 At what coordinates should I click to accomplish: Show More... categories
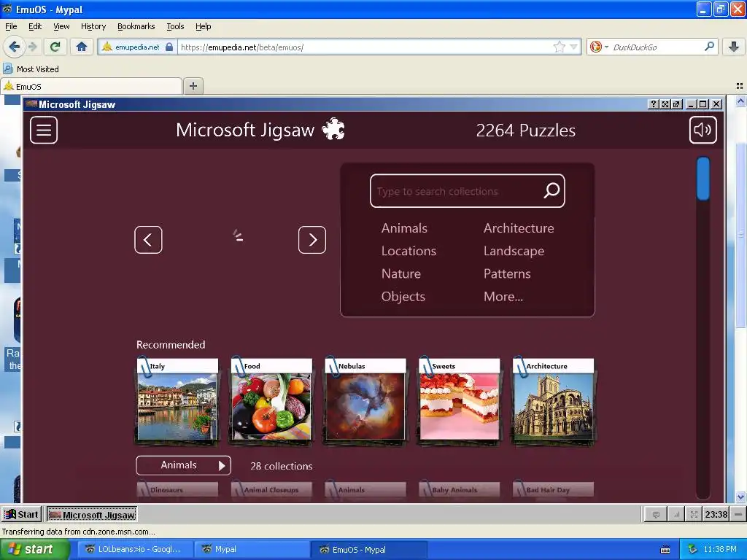click(x=503, y=297)
